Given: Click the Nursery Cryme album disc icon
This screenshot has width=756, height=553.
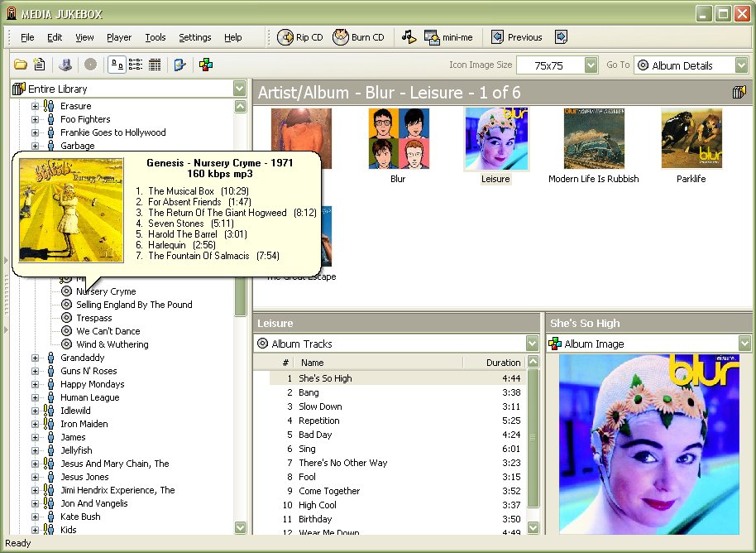Looking at the screenshot, I should [66, 291].
